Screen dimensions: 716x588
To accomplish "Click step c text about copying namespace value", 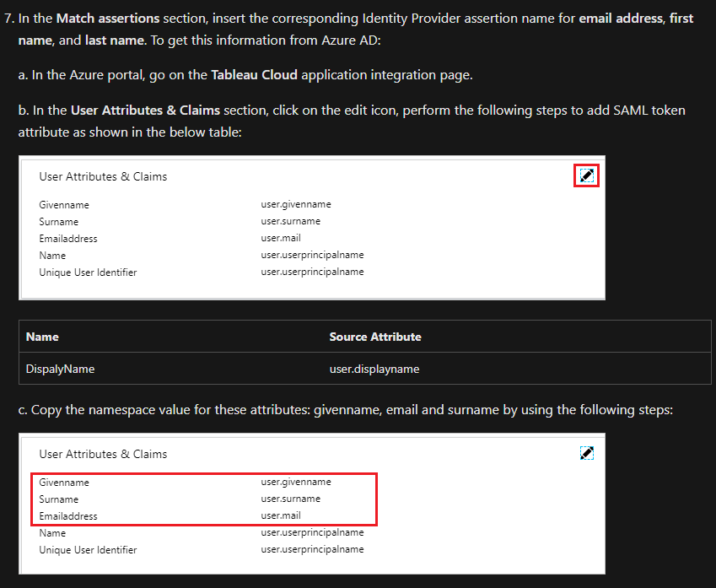I will point(345,409).
